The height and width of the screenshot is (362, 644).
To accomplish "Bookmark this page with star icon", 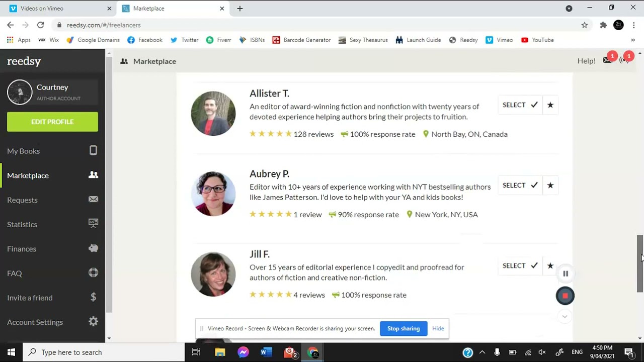I will click(x=585, y=25).
